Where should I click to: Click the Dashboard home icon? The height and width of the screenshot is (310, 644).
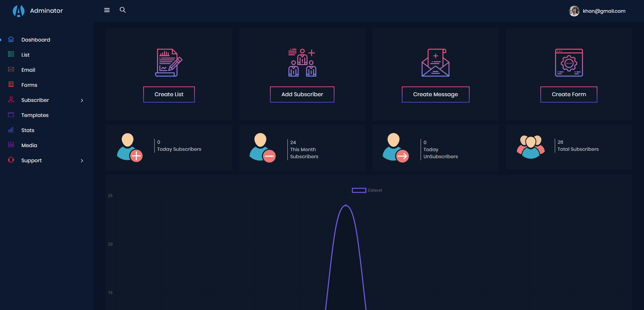[11, 40]
